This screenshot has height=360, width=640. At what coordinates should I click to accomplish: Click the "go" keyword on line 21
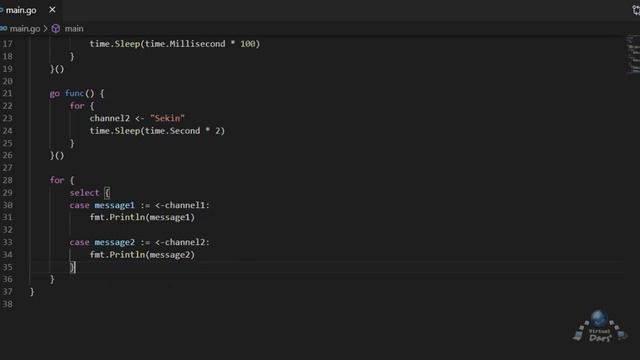55,93
